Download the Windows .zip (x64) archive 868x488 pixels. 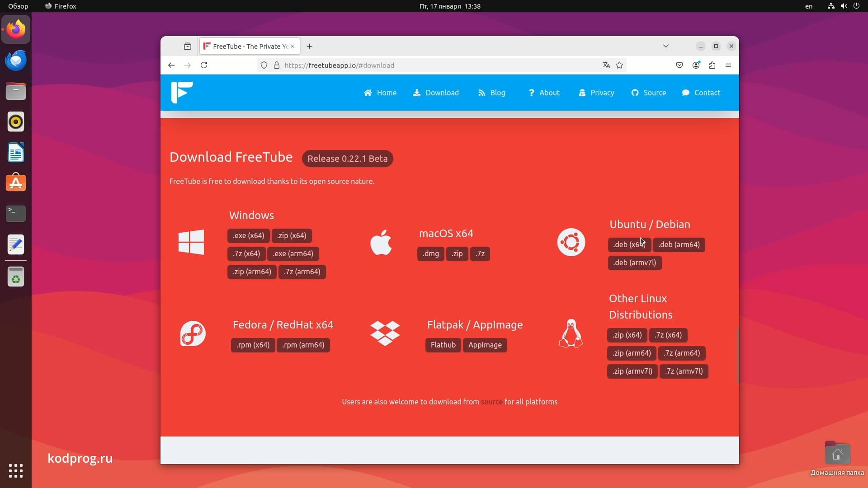click(x=292, y=235)
